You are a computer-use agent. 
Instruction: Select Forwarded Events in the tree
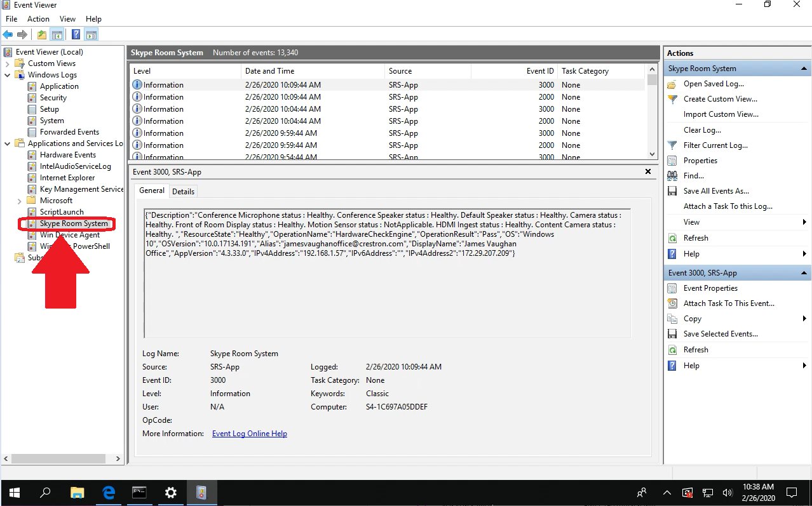click(69, 132)
